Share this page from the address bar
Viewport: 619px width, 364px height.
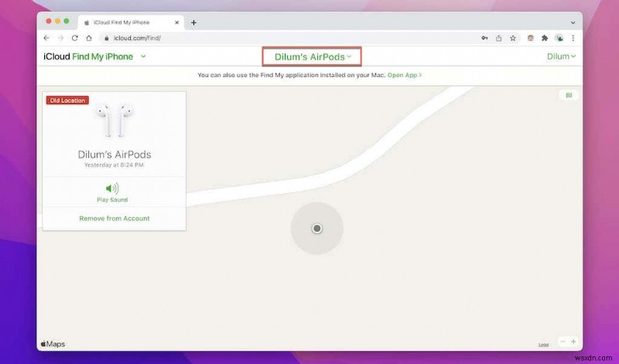point(498,38)
